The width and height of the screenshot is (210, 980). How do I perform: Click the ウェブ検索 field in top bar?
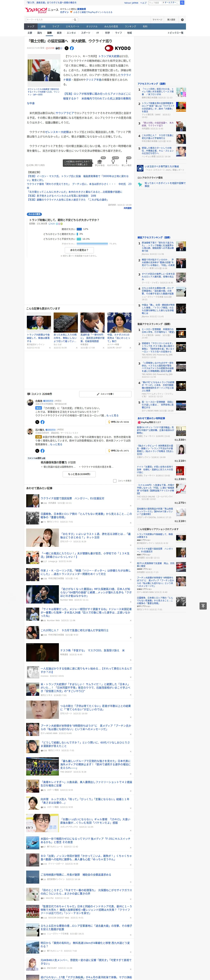(155, 3)
